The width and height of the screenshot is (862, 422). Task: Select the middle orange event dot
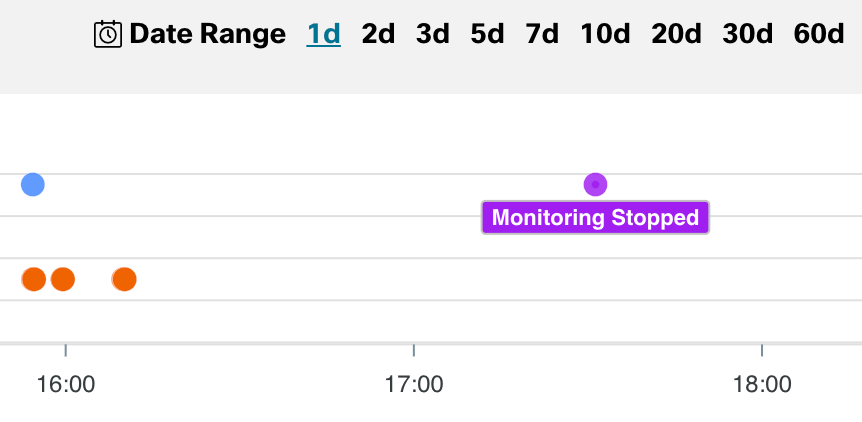point(63,279)
